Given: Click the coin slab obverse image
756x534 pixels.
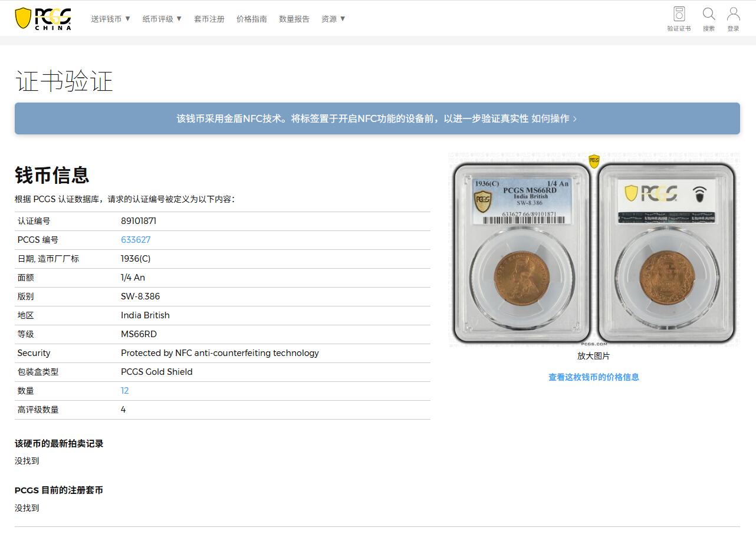Looking at the screenshot, I should pyautogui.click(x=521, y=252).
